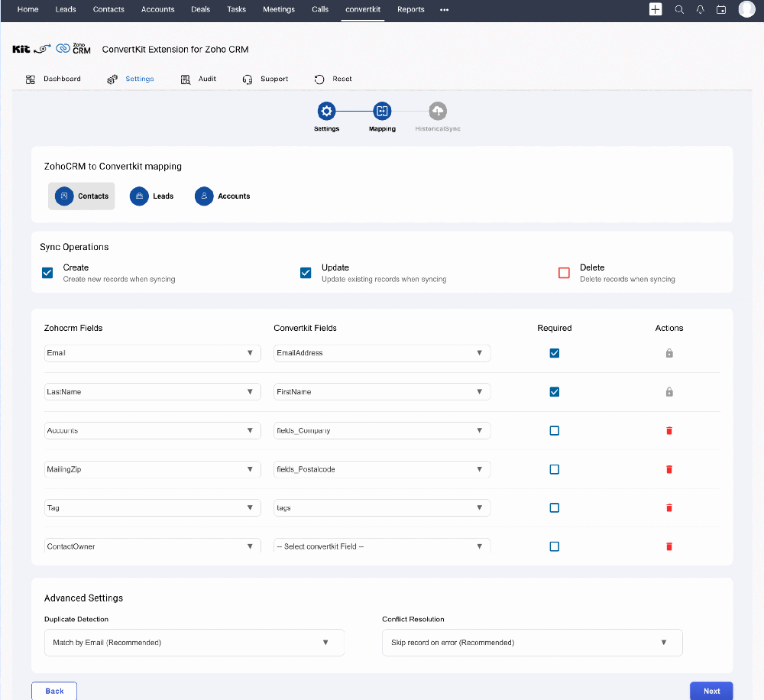Viewport: 764px width, 700px height.
Task: Open the MailingZip Zohocrm field dropdown
Action: 153,469
